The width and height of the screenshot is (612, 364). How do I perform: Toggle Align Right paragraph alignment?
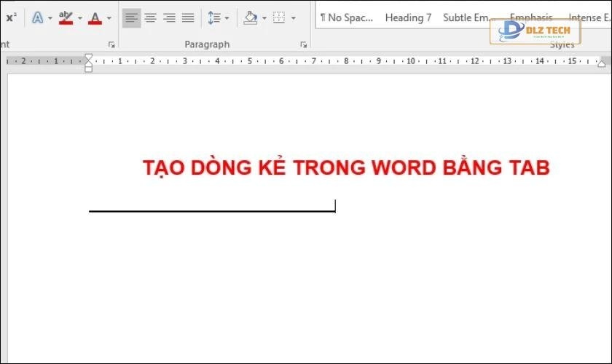[169, 17]
